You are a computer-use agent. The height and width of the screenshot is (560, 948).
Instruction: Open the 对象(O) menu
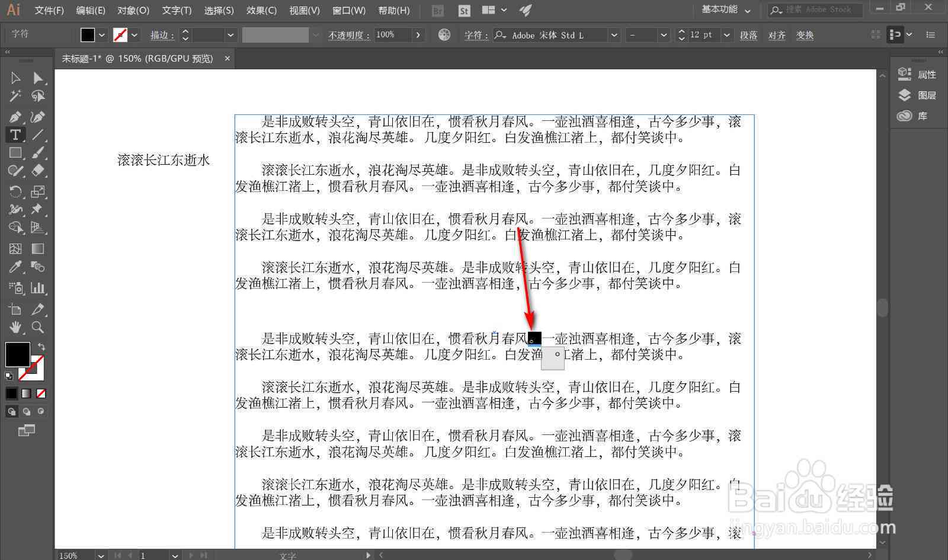(133, 10)
